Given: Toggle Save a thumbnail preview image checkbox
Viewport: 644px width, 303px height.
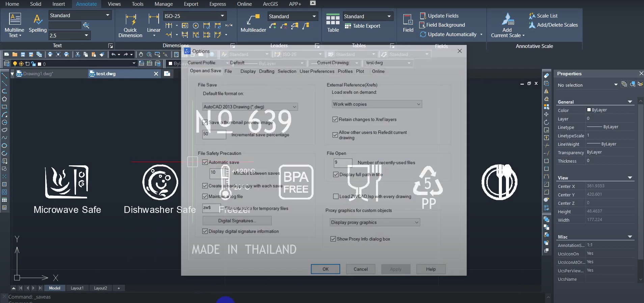Looking at the screenshot, I should tap(205, 122).
